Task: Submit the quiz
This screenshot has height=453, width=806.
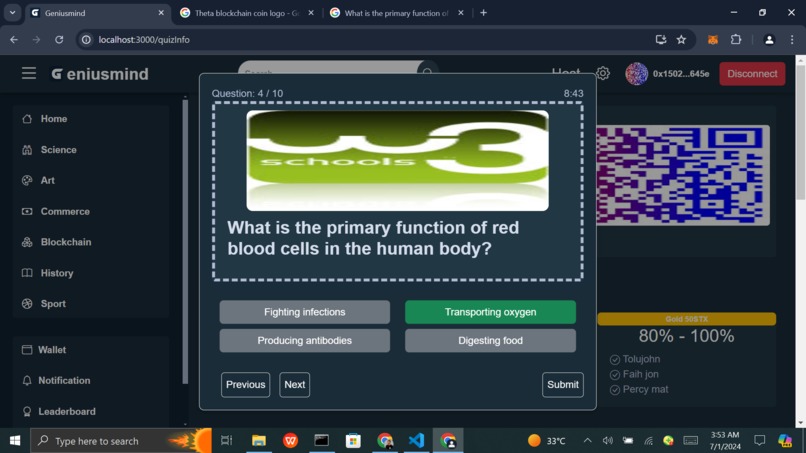Action: [562, 385]
